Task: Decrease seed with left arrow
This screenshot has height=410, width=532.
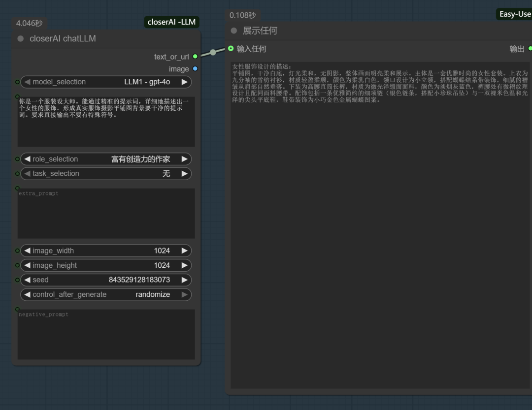Action: 27,280
